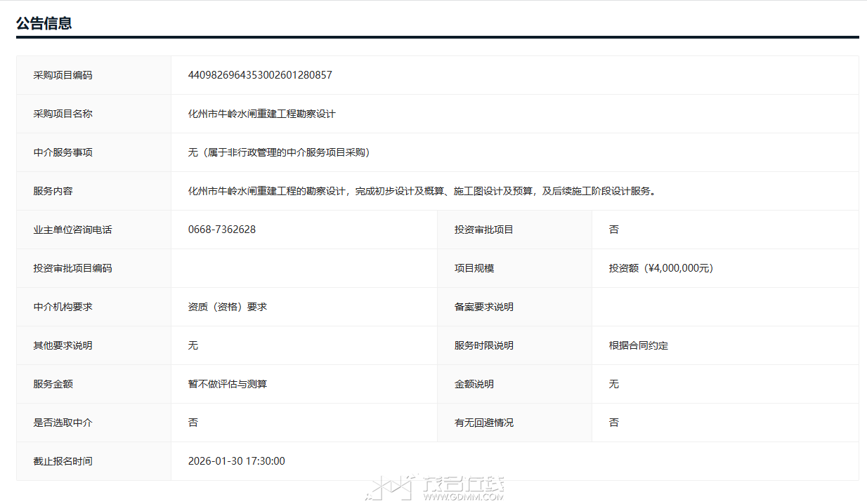
Task: Click the 有无回避情况 label
Action: [483, 423]
